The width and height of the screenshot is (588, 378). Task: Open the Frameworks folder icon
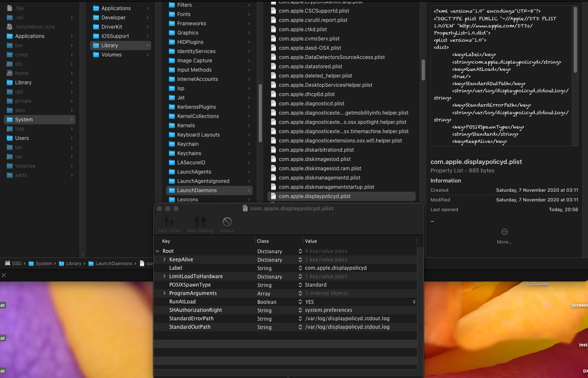[x=172, y=24]
